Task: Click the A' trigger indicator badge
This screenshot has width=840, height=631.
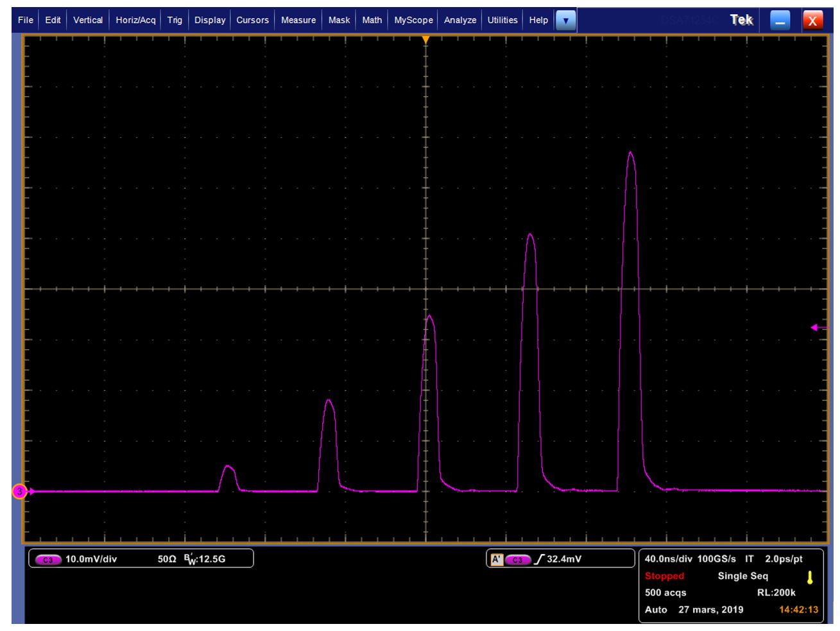Action: click(x=495, y=559)
